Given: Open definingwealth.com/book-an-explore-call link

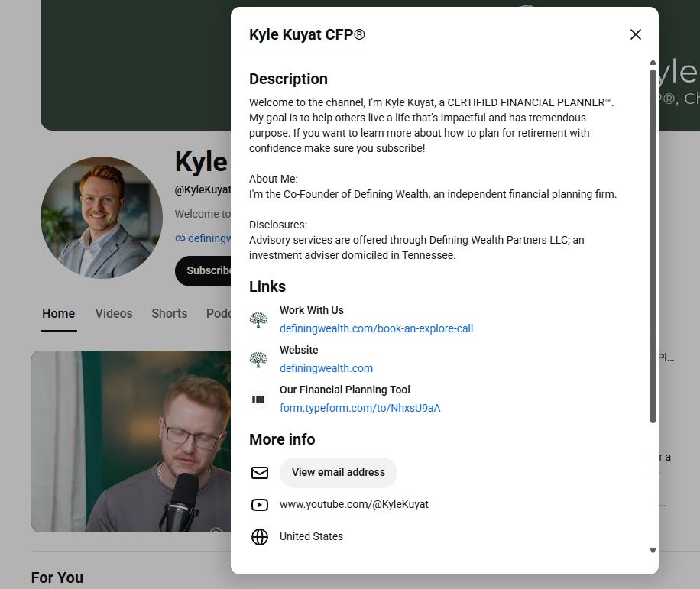Looking at the screenshot, I should tap(376, 328).
